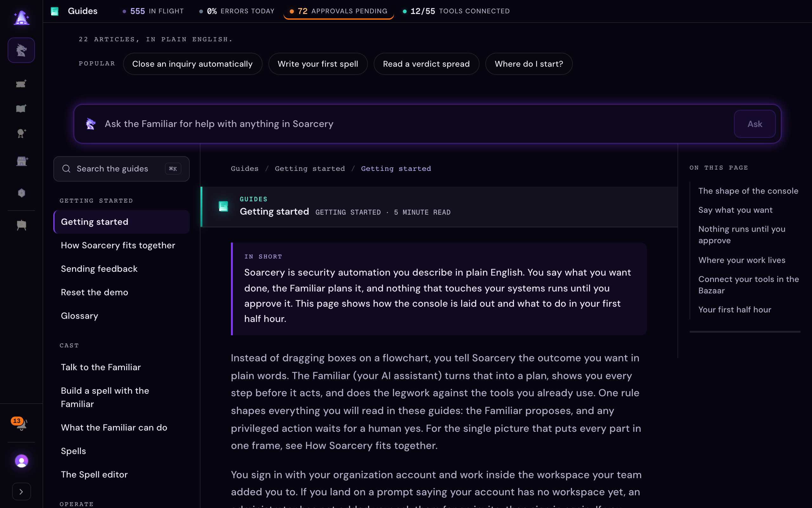Expand the sidebar with chevron button
Viewport: 812px width, 508px height.
point(22,491)
